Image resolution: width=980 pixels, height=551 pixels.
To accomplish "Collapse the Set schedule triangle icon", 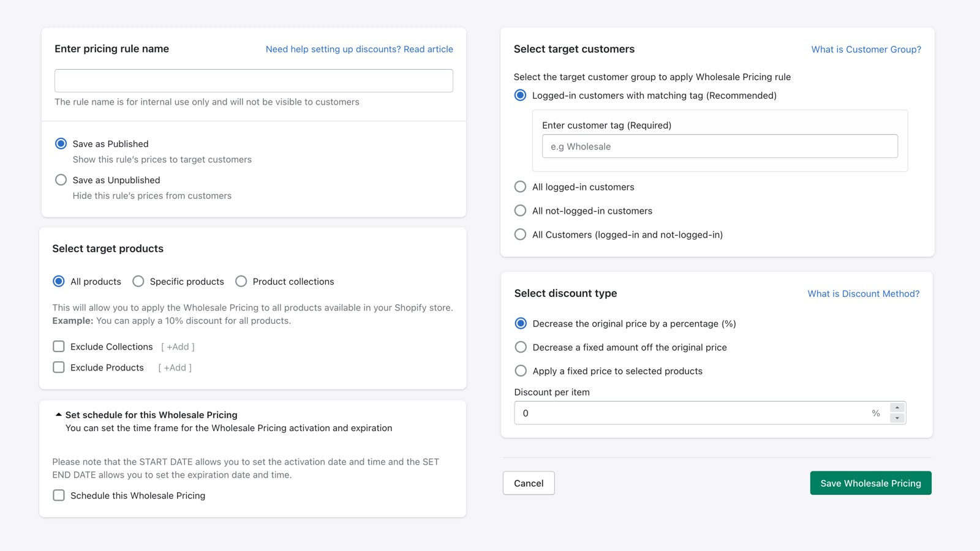I will (x=59, y=414).
